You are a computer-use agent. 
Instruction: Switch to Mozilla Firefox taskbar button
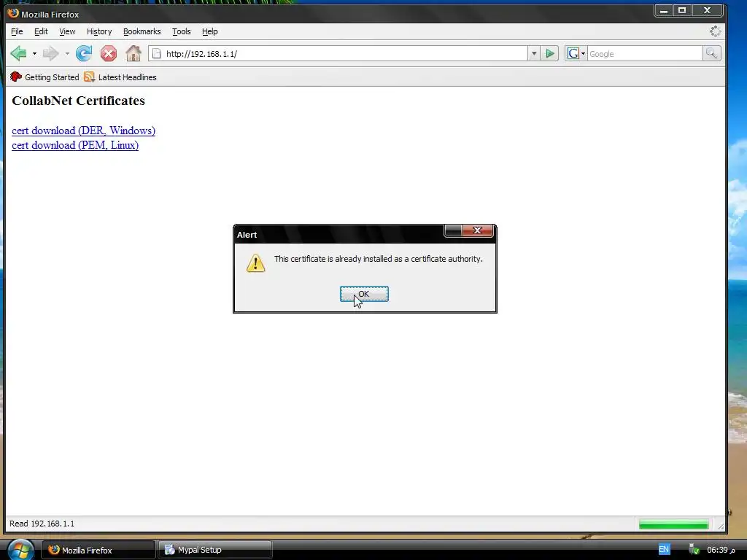click(x=98, y=550)
